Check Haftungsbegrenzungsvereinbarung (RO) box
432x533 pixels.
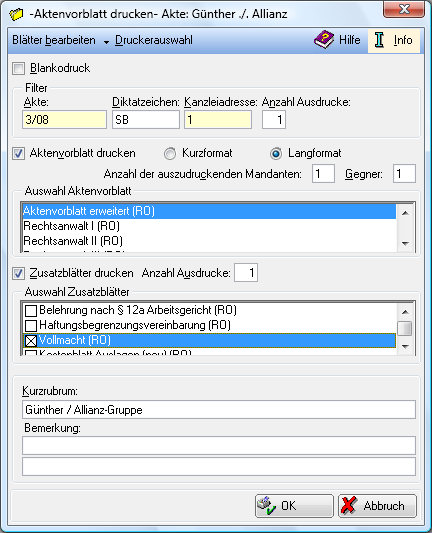pyautogui.click(x=31, y=325)
